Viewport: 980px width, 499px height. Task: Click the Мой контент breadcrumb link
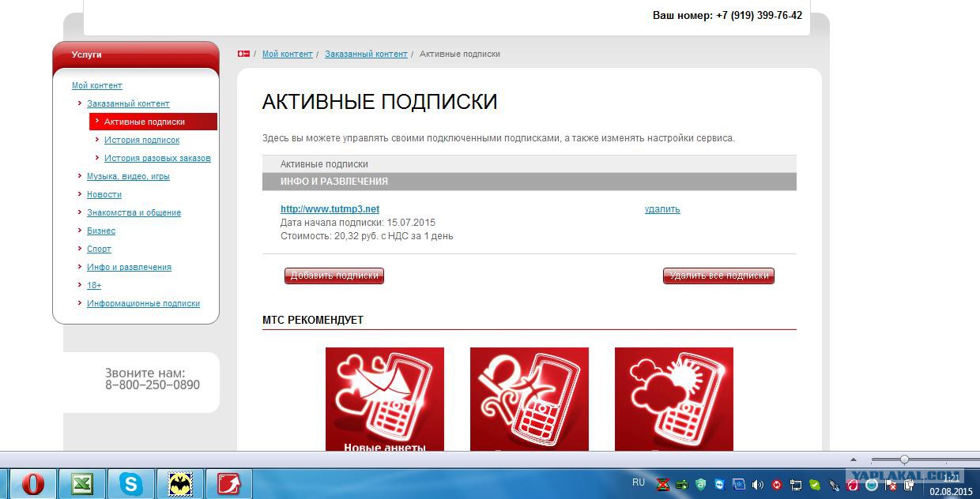point(288,54)
